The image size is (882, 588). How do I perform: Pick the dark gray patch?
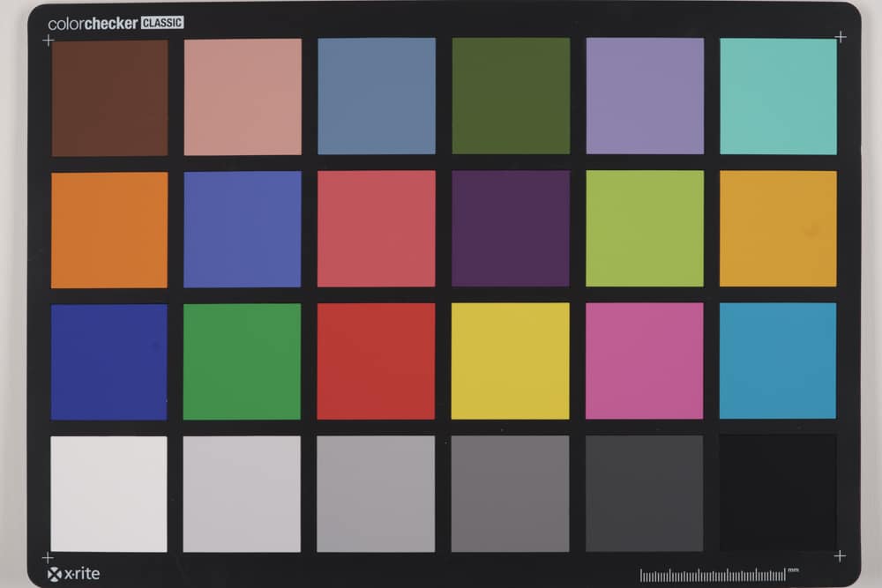(644, 493)
